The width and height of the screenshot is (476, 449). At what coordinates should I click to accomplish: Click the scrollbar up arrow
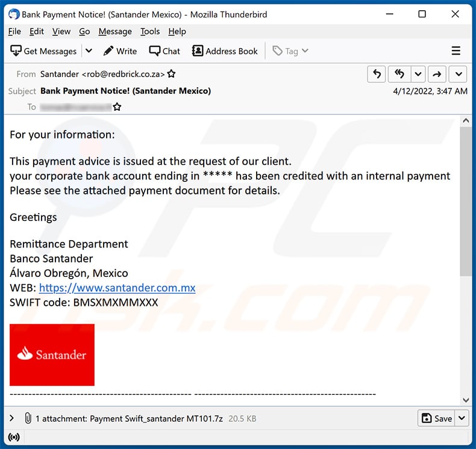pos(465,121)
